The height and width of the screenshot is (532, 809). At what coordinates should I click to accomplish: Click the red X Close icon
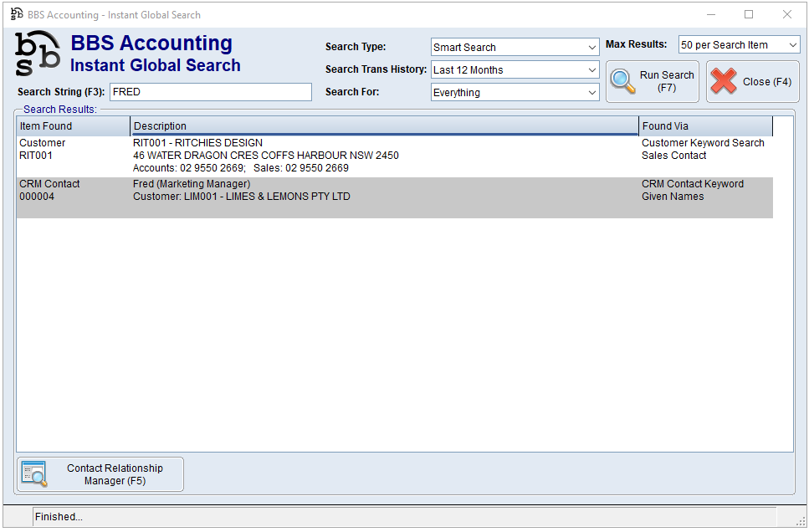point(724,81)
